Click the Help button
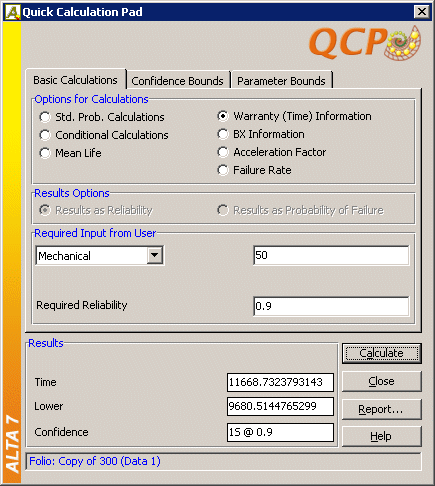 coord(382,436)
